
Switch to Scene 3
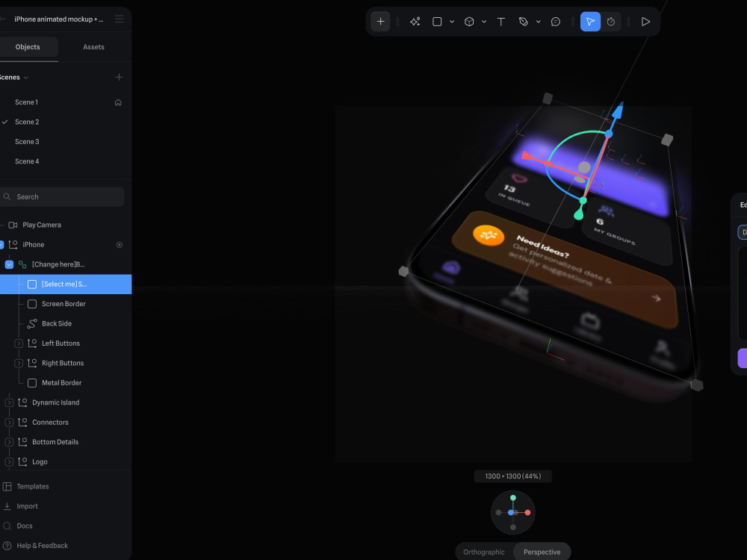(x=27, y=141)
